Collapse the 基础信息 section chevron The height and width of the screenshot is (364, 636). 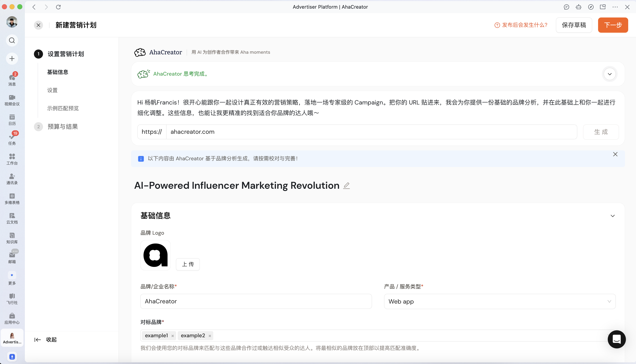pyautogui.click(x=612, y=216)
